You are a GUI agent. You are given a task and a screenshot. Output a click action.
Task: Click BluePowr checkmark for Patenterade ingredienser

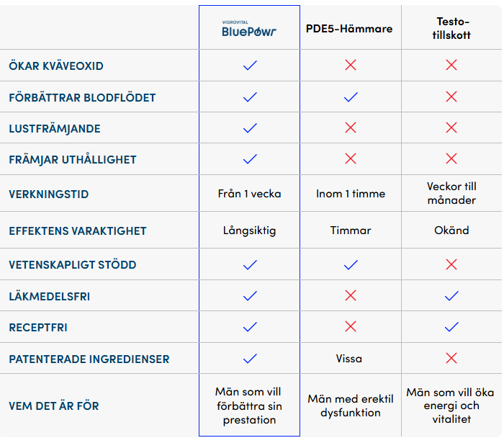(250, 359)
